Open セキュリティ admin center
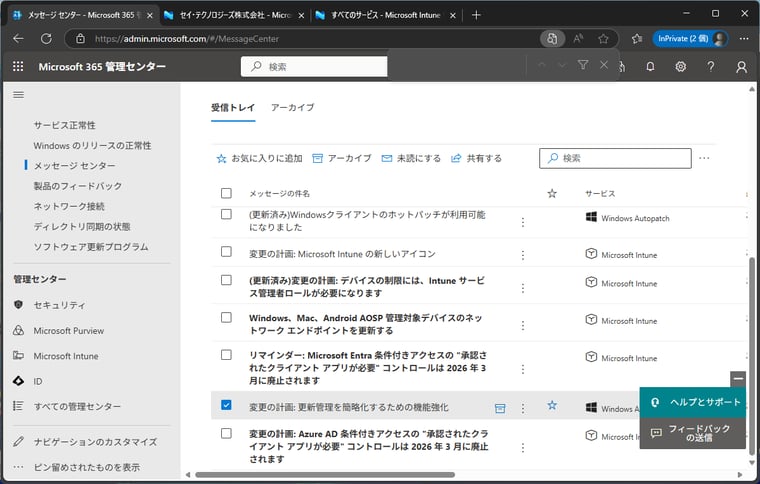The width and height of the screenshot is (760, 484). (x=59, y=305)
